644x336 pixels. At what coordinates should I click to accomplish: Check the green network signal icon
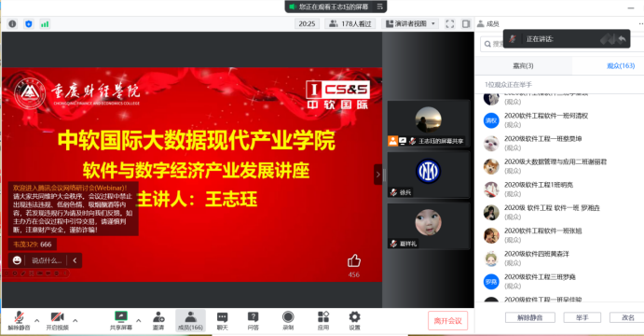click(45, 24)
